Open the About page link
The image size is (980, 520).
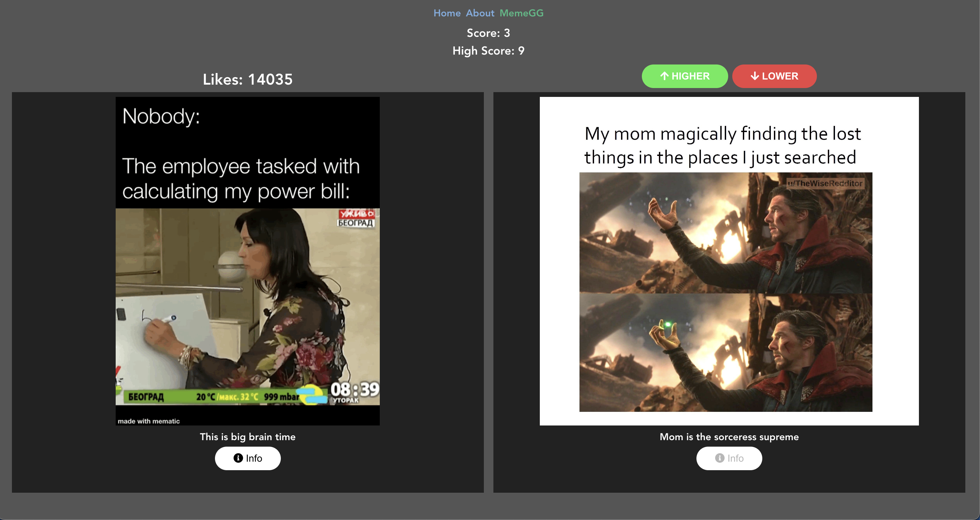[480, 13]
